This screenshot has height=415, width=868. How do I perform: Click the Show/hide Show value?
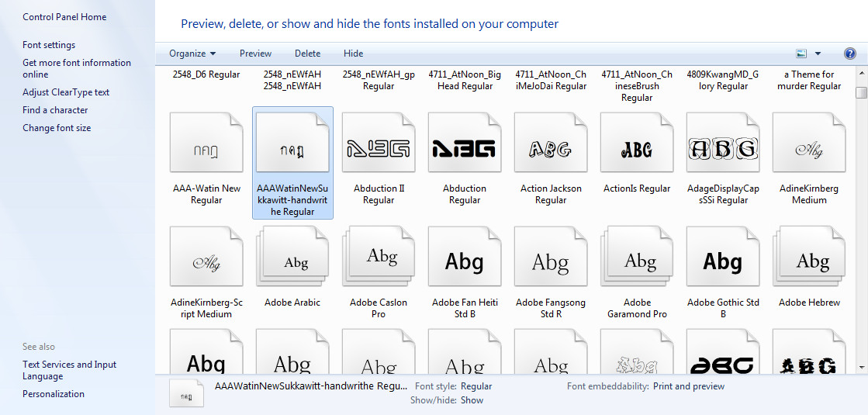472,400
